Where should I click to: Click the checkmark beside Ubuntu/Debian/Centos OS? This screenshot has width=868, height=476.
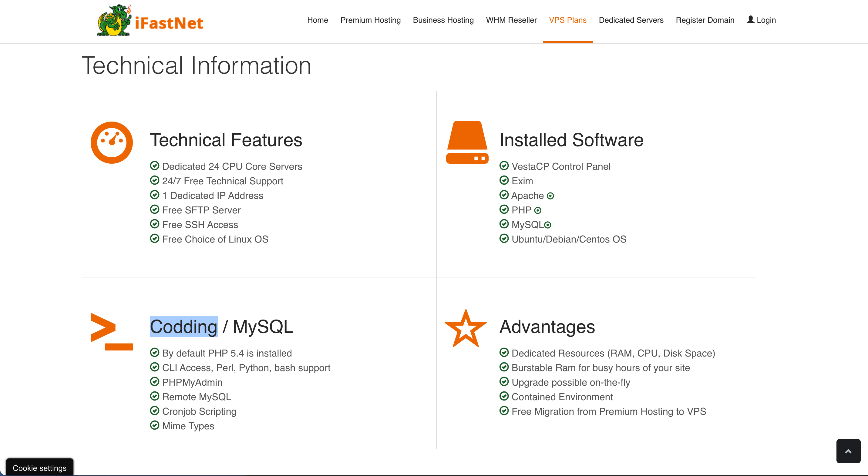504,239
